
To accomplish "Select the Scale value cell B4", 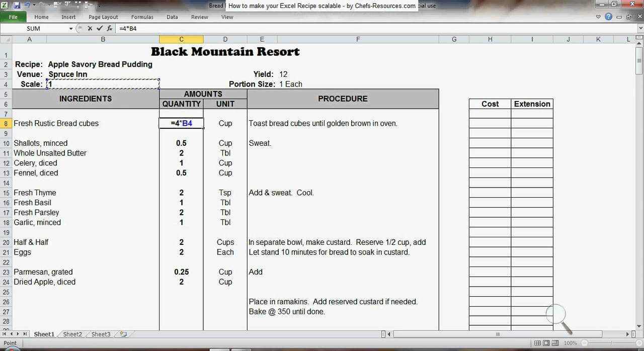I will pyautogui.click(x=103, y=84).
